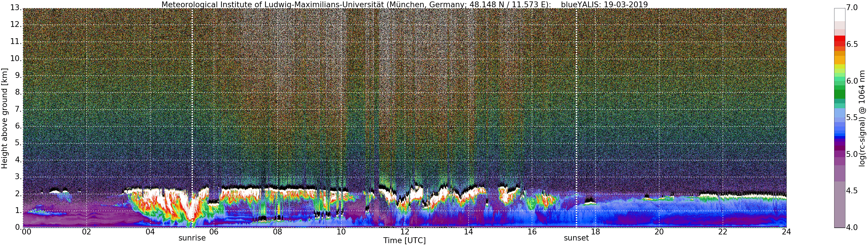The image size is (868, 246).
Task: Click the height tick label '8.'
Action: (x=18, y=92)
